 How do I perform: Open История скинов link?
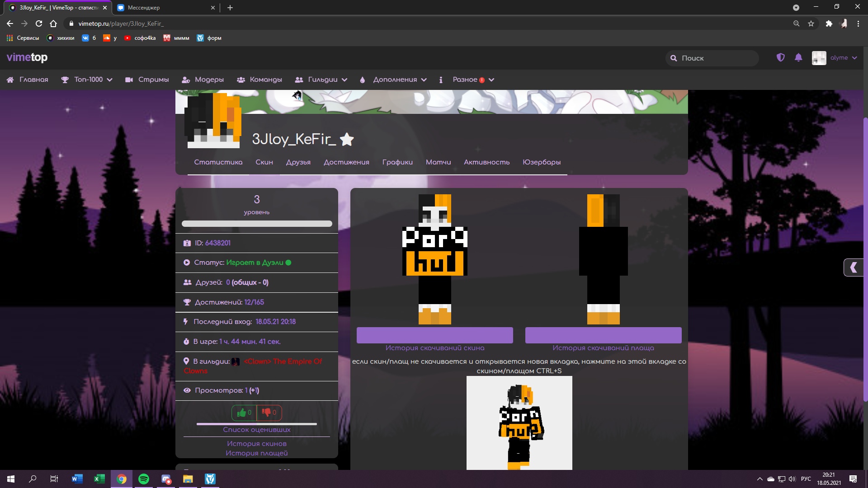[x=257, y=444]
